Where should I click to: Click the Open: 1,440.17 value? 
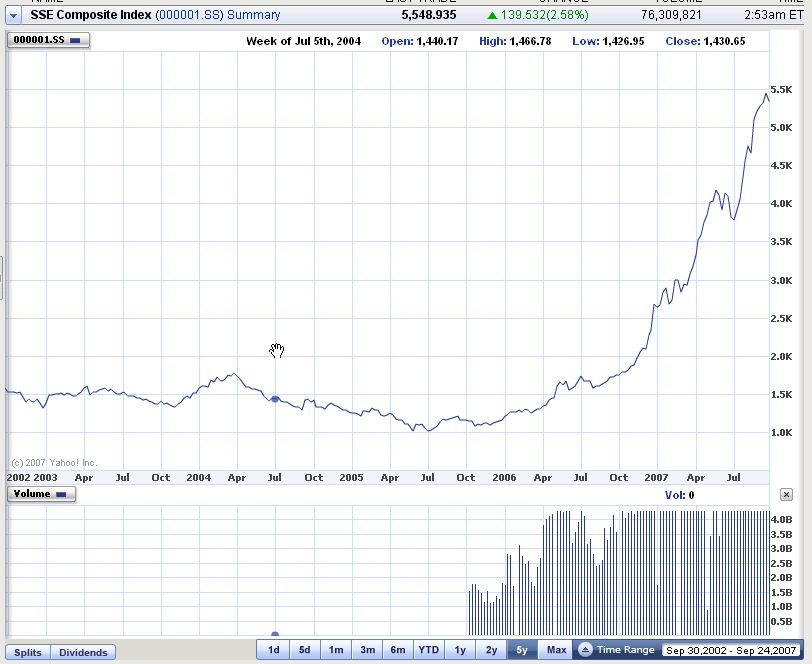pyautogui.click(x=420, y=41)
